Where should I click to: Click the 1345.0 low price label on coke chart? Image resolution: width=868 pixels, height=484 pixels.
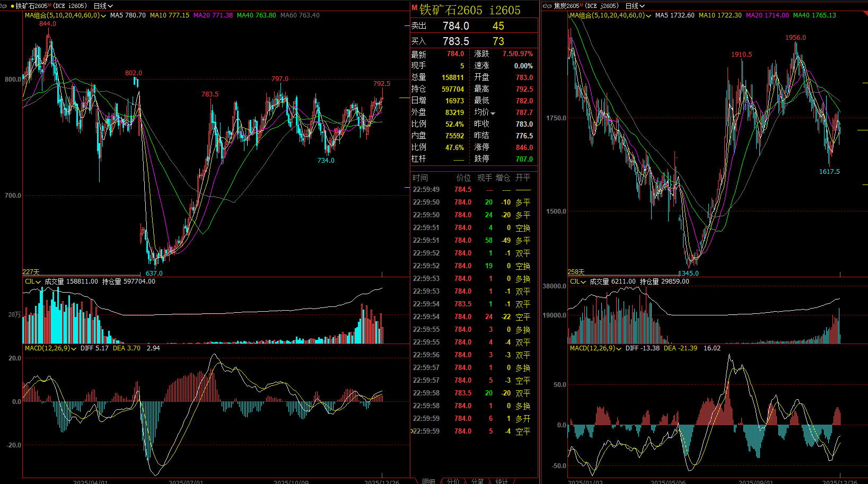click(x=688, y=274)
